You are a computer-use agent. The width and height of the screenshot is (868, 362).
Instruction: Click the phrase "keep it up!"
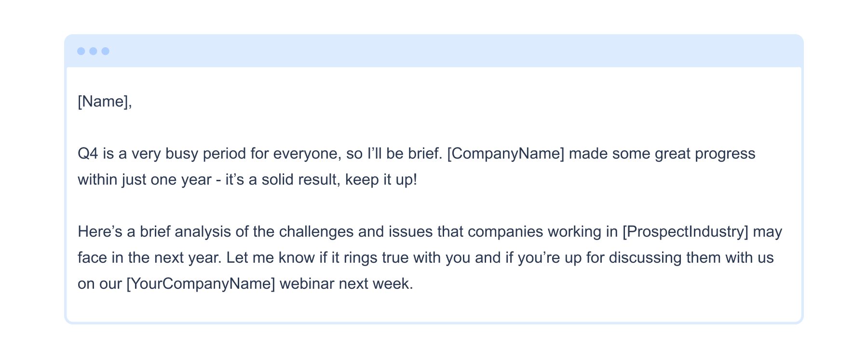point(381,180)
